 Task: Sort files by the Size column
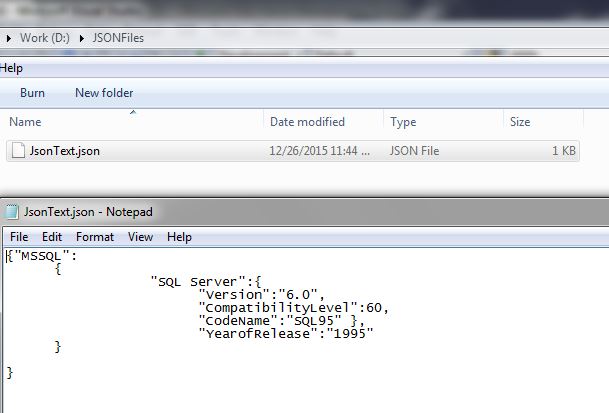coord(520,122)
